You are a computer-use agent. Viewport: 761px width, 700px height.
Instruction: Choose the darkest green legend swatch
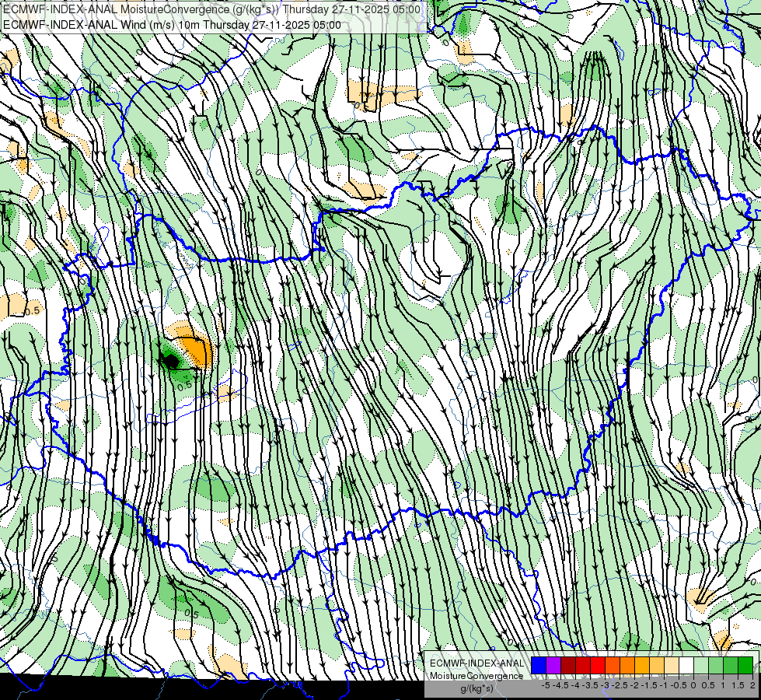point(746,665)
